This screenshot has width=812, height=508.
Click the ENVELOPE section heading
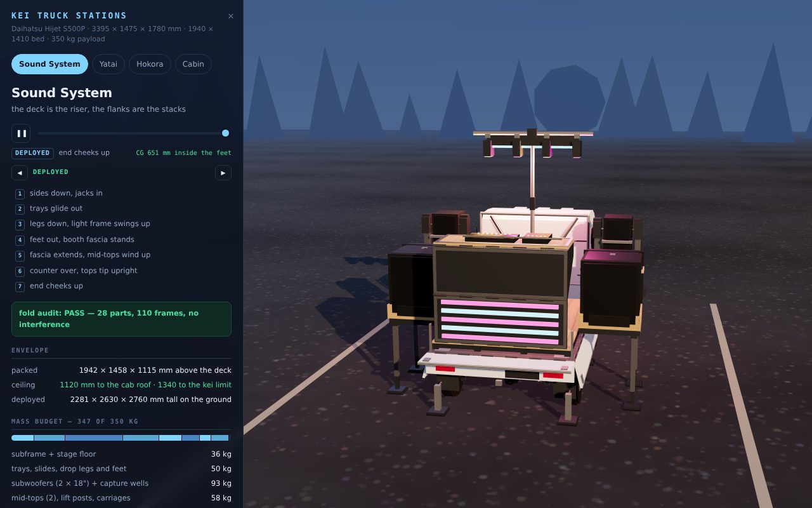click(x=30, y=351)
